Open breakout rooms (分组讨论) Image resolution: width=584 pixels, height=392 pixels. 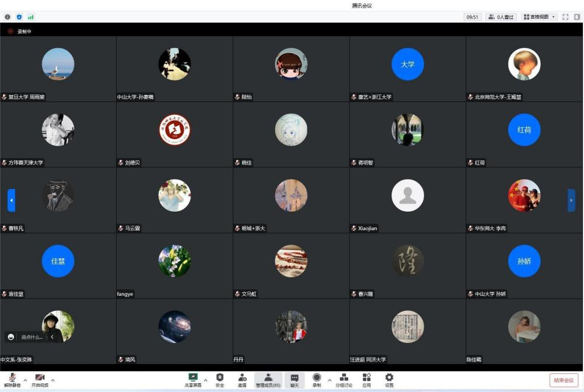tap(344, 379)
